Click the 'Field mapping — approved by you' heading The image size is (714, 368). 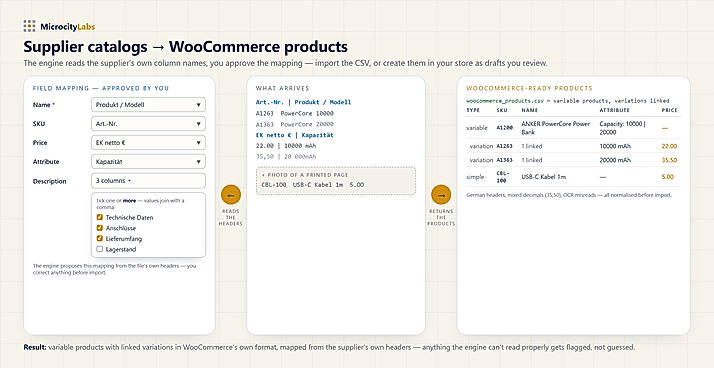coord(101,88)
